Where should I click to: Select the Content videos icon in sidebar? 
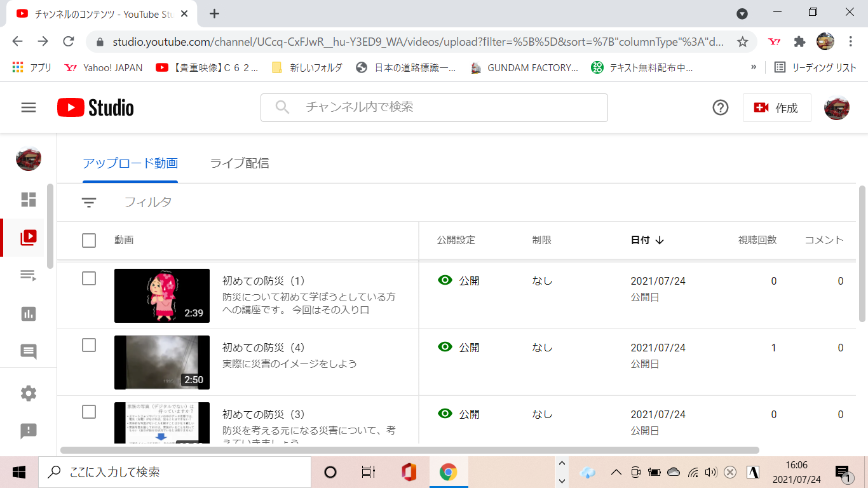point(29,238)
